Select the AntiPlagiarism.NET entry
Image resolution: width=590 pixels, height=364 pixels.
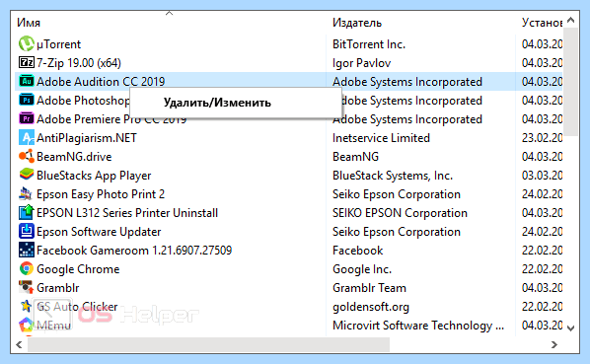click(87, 138)
